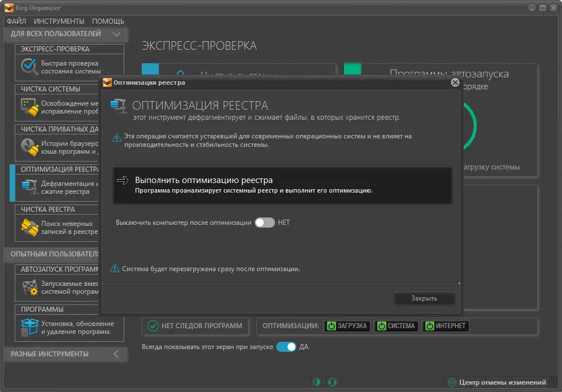This screenshot has height=392, width=562.
Task: Click Программы автозапуска card title
Action: click(x=449, y=73)
